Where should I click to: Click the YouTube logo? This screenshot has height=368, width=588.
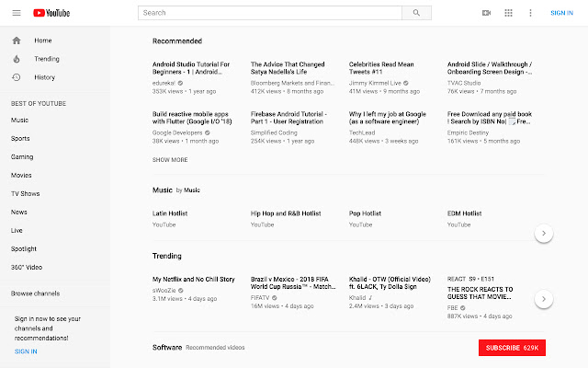click(x=51, y=13)
